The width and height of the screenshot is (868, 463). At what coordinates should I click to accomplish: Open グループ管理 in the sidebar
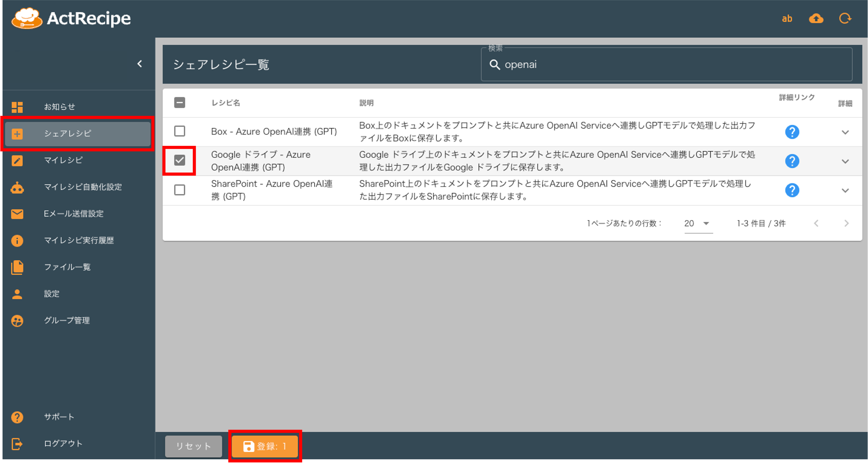78,321
